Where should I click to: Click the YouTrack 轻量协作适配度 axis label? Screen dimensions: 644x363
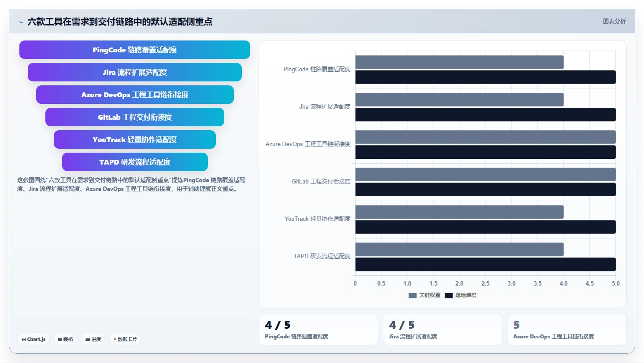318,219
